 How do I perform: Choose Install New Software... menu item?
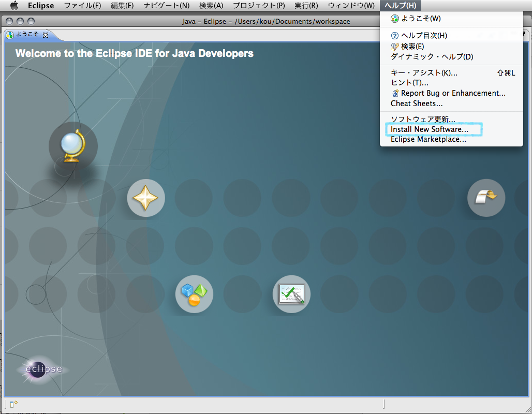click(x=451, y=129)
